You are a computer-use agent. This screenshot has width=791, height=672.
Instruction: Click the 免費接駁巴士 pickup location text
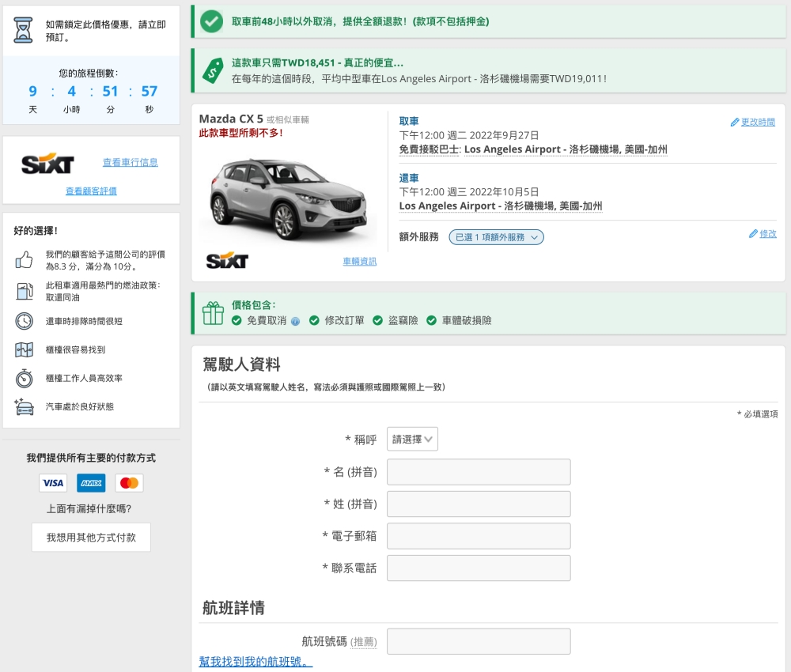(x=533, y=149)
